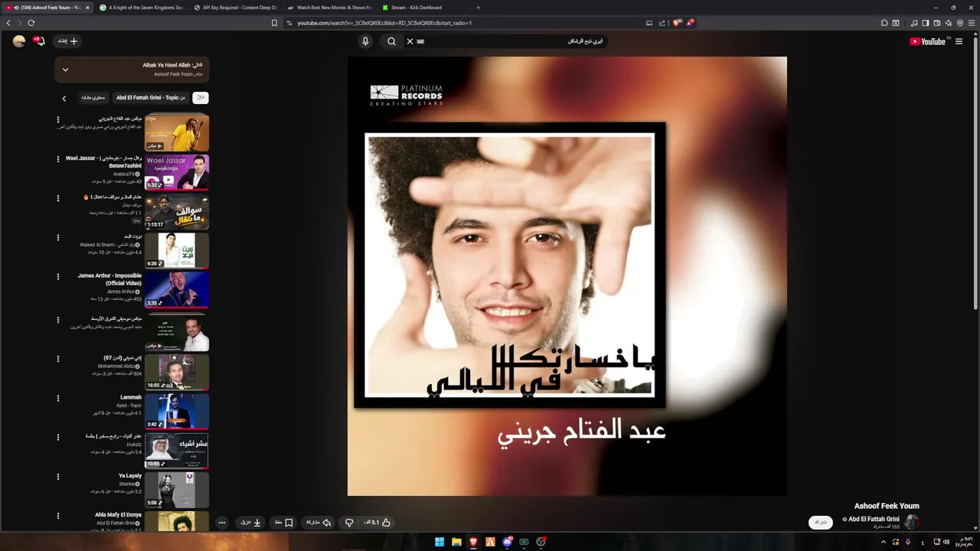Click the Create plus button
Image resolution: width=980 pixels, height=551 pixels.
68,41
